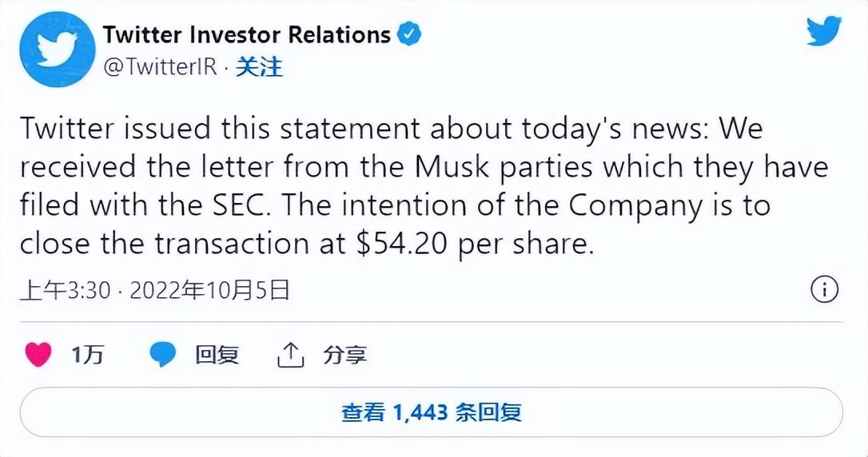Image resolution: width=868 pixels, height=457 pixels.
Task: Click the 1万 likes count
Action: [x=87, y=355]
